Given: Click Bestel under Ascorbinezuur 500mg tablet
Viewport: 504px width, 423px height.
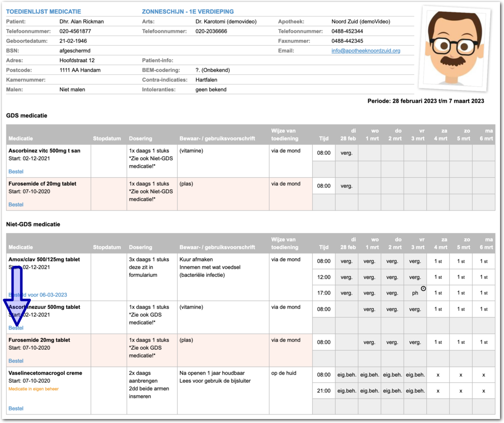Looking at the screenshot, I should [16, 328].
